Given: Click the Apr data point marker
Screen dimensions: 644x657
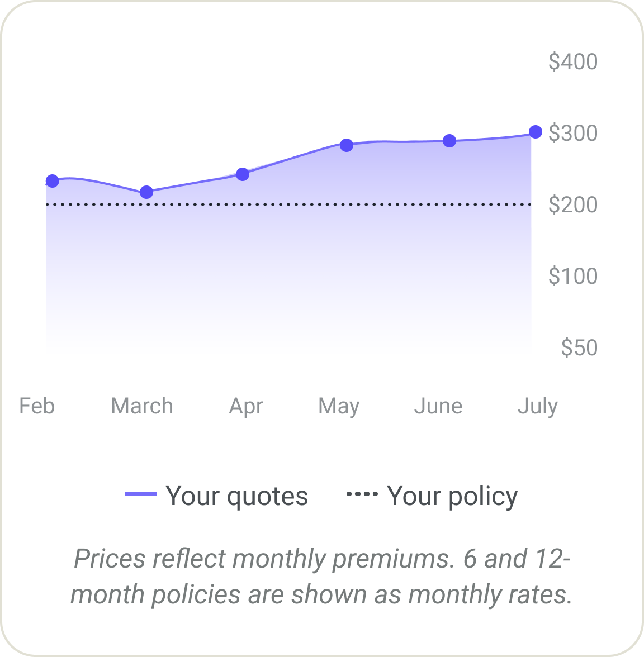Looking at the screenshot, I should [x=243, y=174].
